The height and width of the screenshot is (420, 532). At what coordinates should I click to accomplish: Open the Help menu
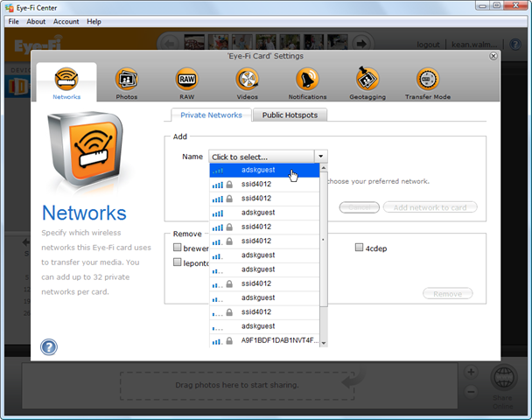tap(94, 21)
